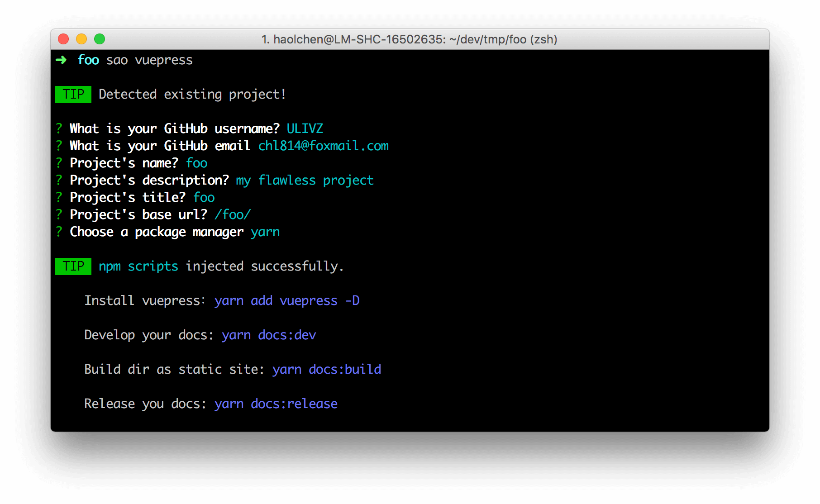Image resolution: width=820 pixels, height=504 pixels.
Task: Click the 'Project's description?' prompt text
Action: 149,180
